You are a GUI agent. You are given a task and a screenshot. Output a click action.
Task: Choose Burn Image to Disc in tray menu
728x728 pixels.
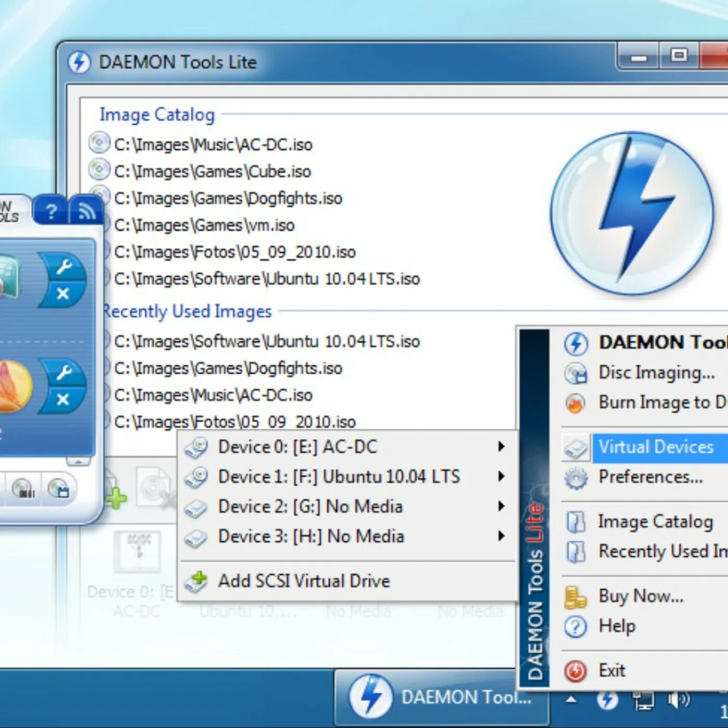click(x=644, y=402)
